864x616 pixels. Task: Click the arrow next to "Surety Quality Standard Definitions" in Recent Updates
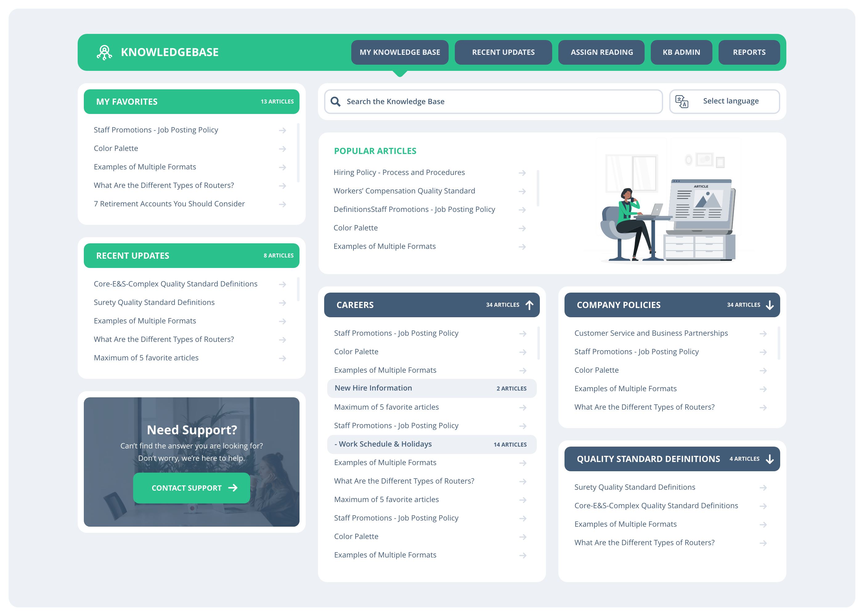tap(283, 303)
